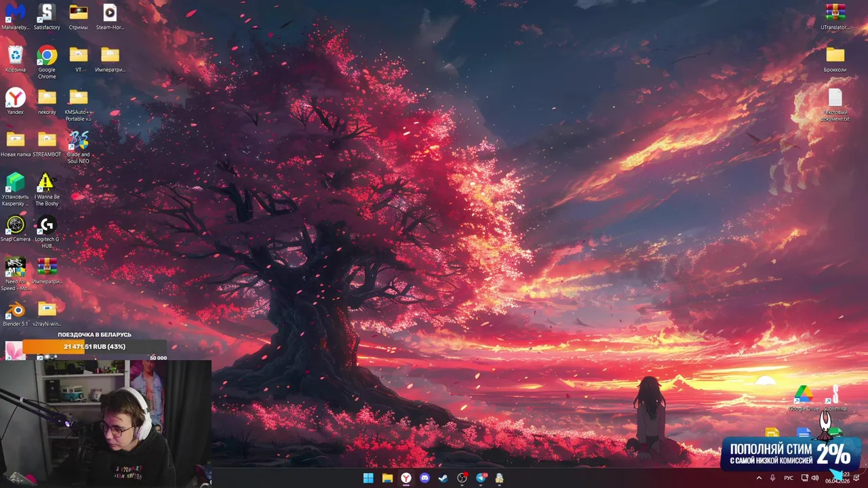The height and width of the screenshot is (488, 868).
Task: Open the Subliminal desktop shortcut
Action: pos(835,398)
